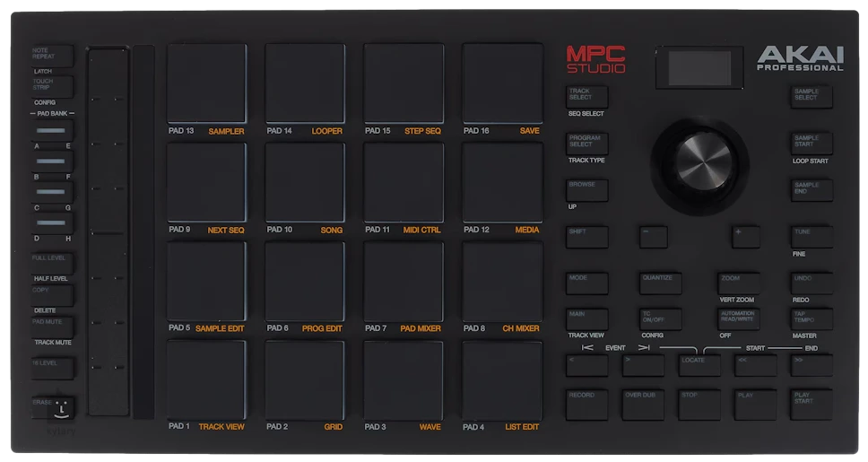
Task: Tap Pad 16 labeled Save
Action: 503,83
